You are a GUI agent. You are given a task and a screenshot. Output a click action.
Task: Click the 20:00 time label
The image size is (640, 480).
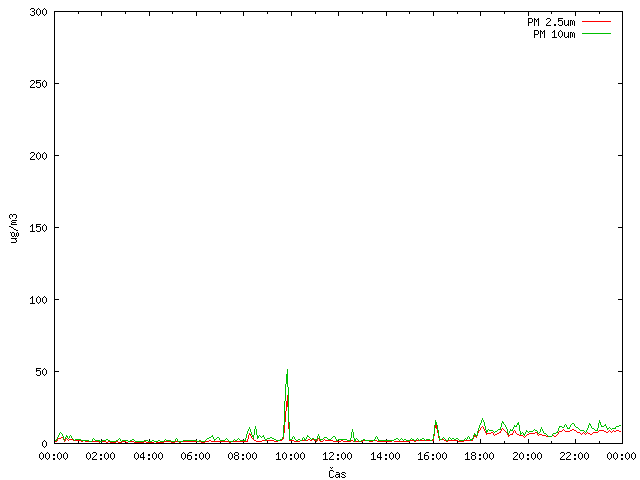pyautogui.click(x=527, y=456)
